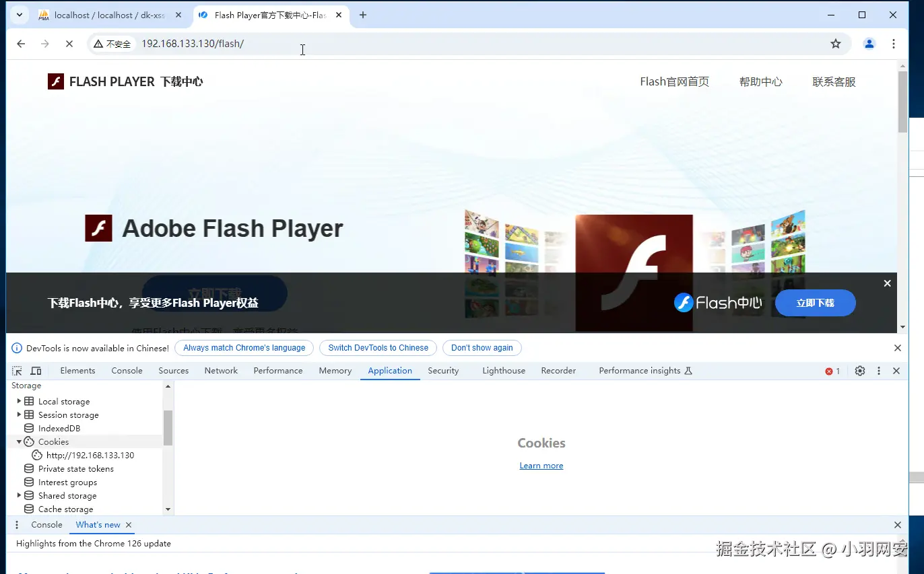Open the drawer three-dot menu
The image size is (924, 574).
[17, 525]
